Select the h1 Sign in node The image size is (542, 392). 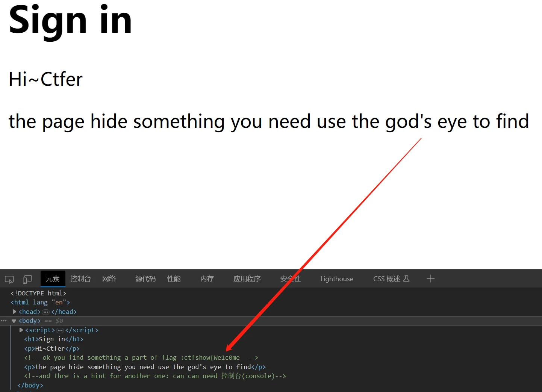[x=54, y=339]
